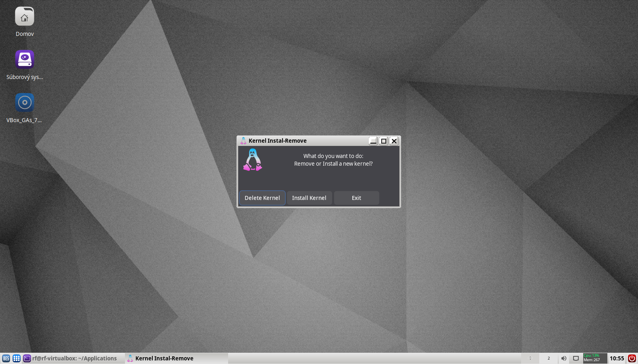Click the Kernel Instal-Remove title text

278,141
